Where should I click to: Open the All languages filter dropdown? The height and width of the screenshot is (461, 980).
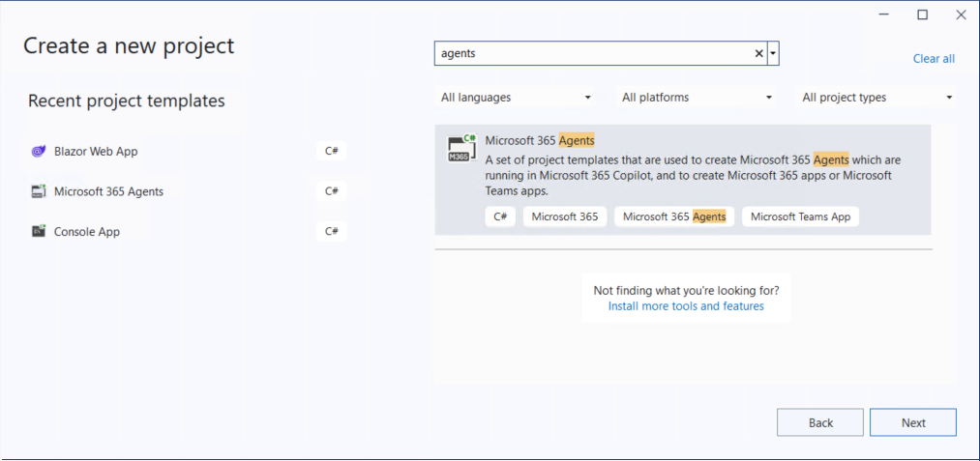(516, 98)
